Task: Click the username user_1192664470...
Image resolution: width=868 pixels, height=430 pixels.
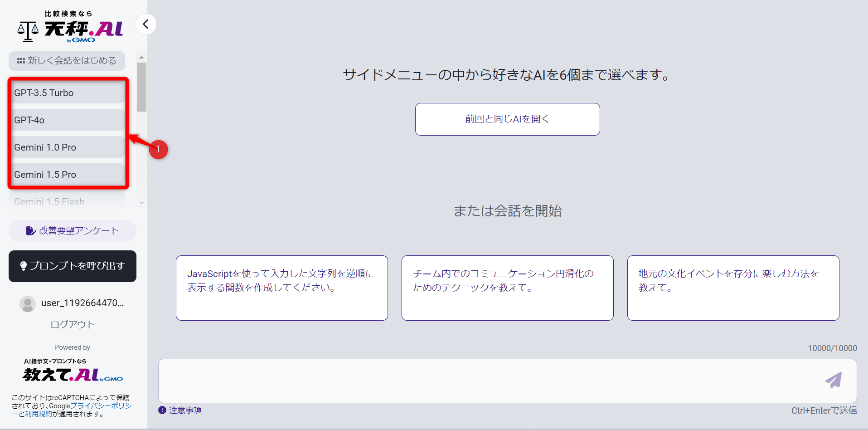Action: click(82, 303)
